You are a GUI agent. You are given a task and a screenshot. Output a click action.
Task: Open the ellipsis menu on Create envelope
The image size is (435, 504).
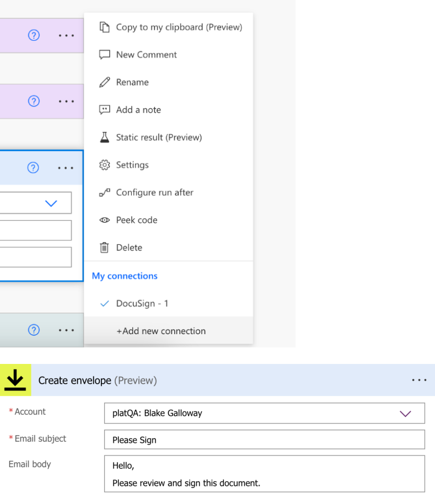click(x=419, y=380)
